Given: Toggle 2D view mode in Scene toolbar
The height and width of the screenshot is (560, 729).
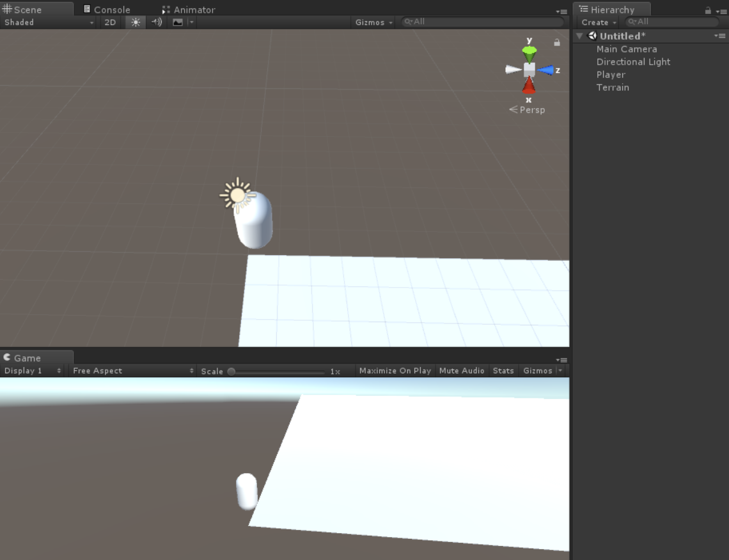Looking at the screenshot, I should click(x=109, y=22).
